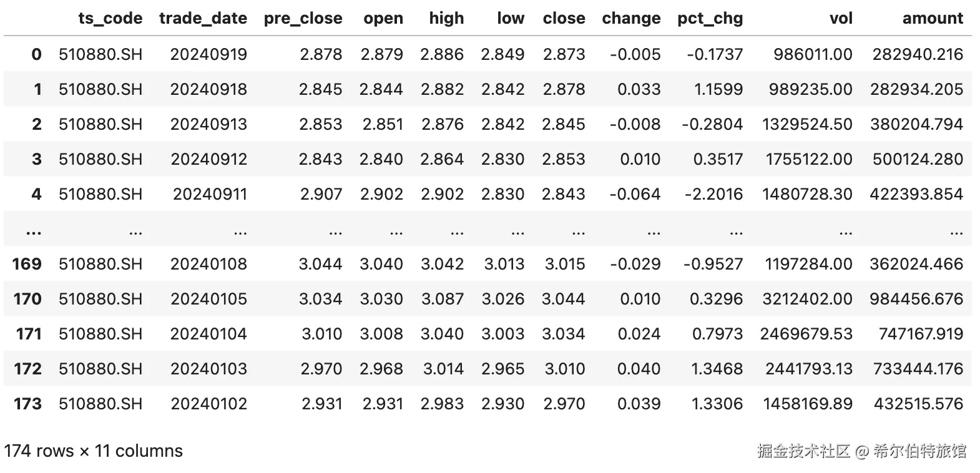Screen dimensions: 980x473
Task: Click the -2.2016 pct_chg cell
Action: coord(713,194)
